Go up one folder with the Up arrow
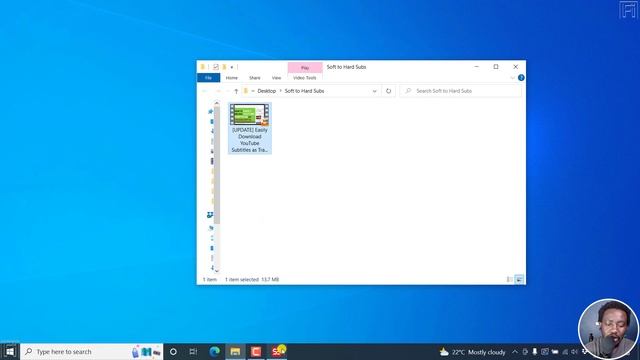 pos(236,91)
